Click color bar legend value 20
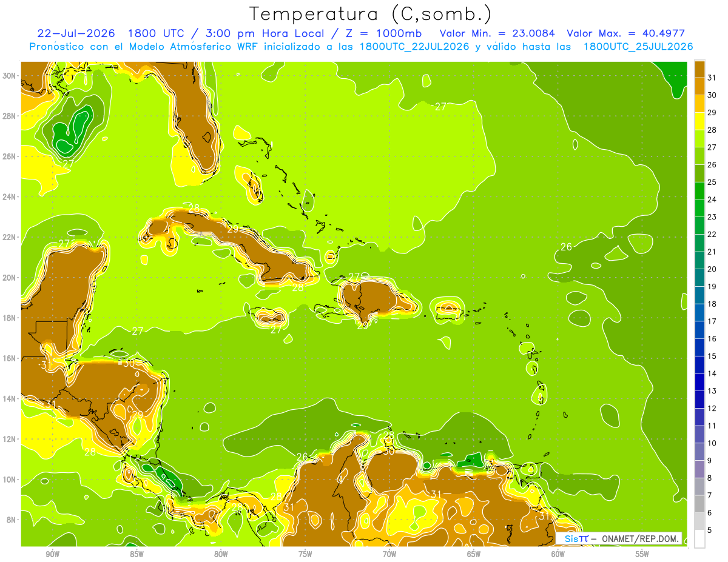The width and height of the screenshot is (728, 562). [712, 269]
